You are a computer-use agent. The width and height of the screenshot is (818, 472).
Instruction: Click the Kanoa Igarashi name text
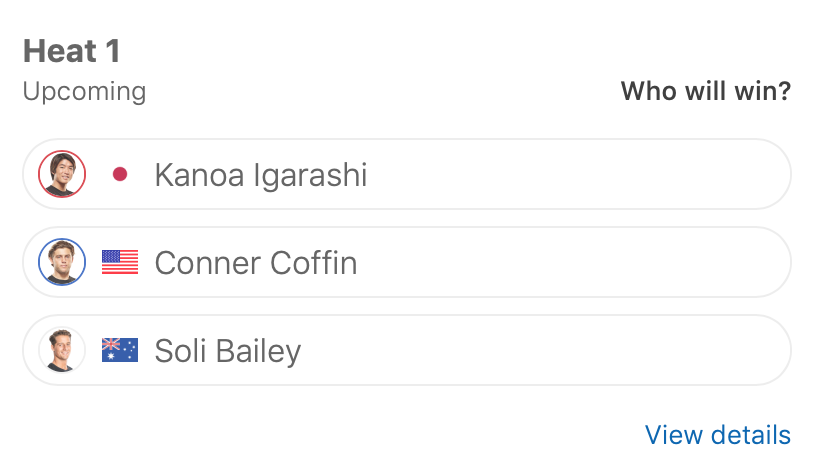click(x=261, y=176)
